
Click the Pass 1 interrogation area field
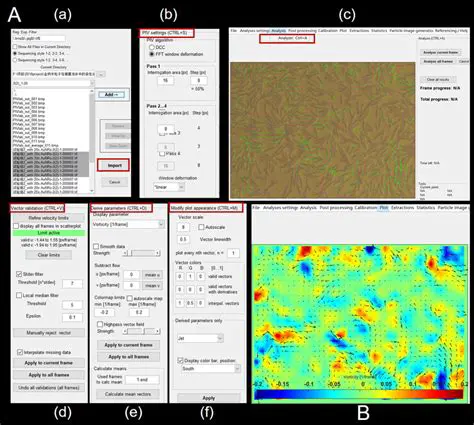click(x=165, y=80)
